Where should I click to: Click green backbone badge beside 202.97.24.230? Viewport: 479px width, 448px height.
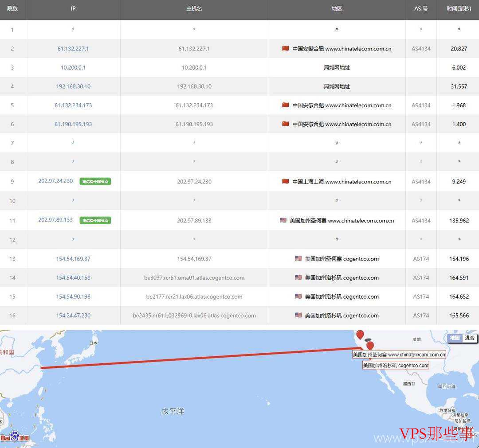(95, 182)
